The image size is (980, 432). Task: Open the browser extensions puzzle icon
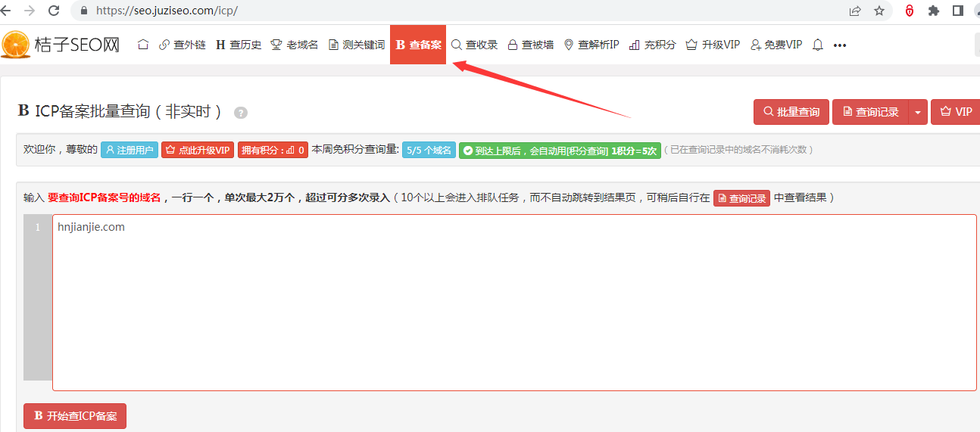[x=933, y=11]
